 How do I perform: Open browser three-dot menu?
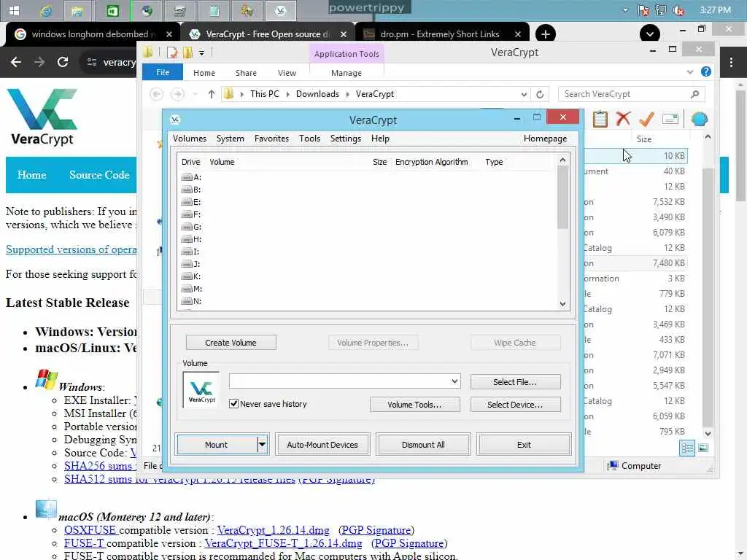click(x=731, y=62)
